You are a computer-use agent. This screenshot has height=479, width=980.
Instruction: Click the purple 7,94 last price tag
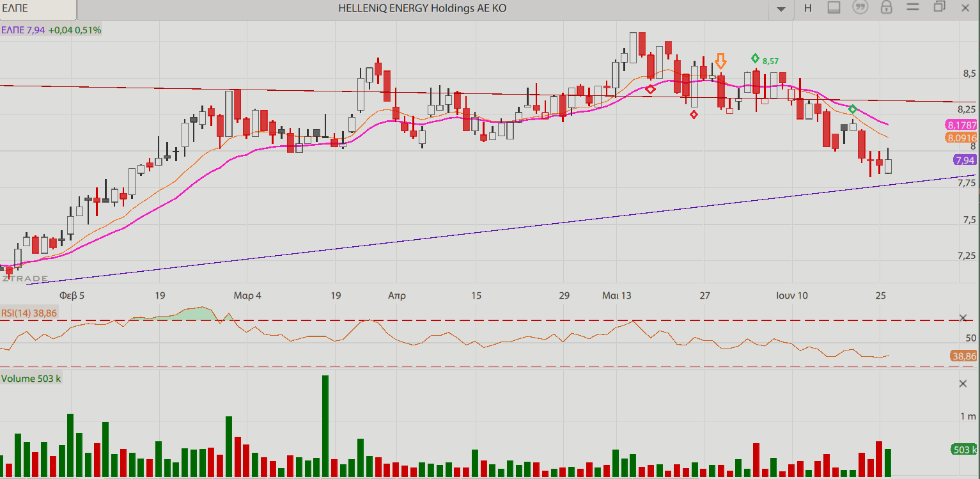[x=965, y=160]
